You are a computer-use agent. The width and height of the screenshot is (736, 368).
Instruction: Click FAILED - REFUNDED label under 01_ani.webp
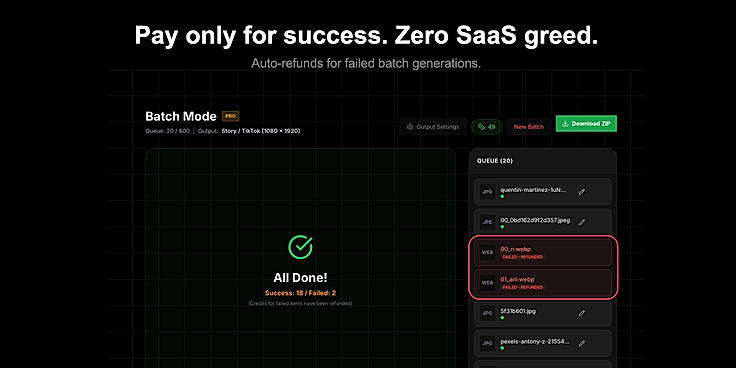(x=522, y=287)
